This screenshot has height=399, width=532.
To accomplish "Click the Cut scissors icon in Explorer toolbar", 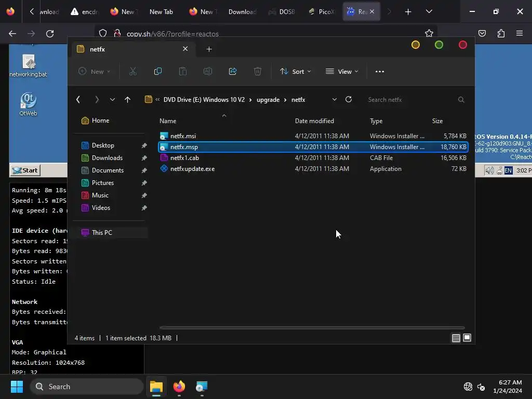I will (x=132, y=71).
